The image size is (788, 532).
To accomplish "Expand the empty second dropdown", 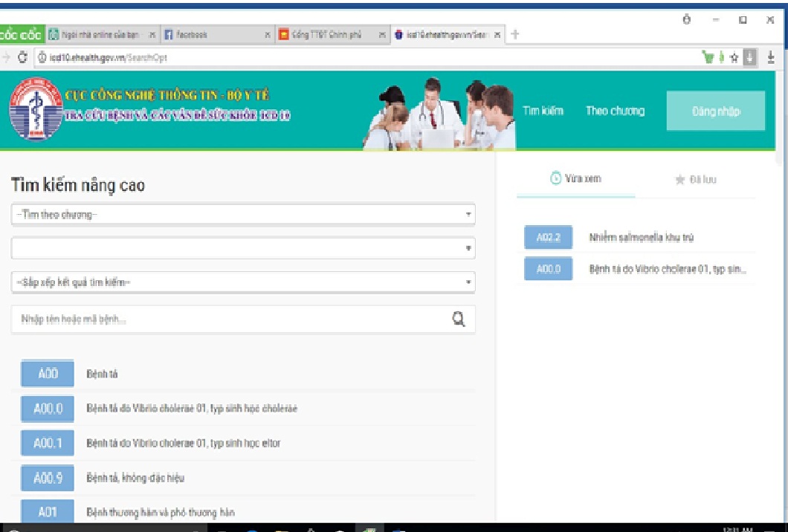I will [x=243, y=248].
